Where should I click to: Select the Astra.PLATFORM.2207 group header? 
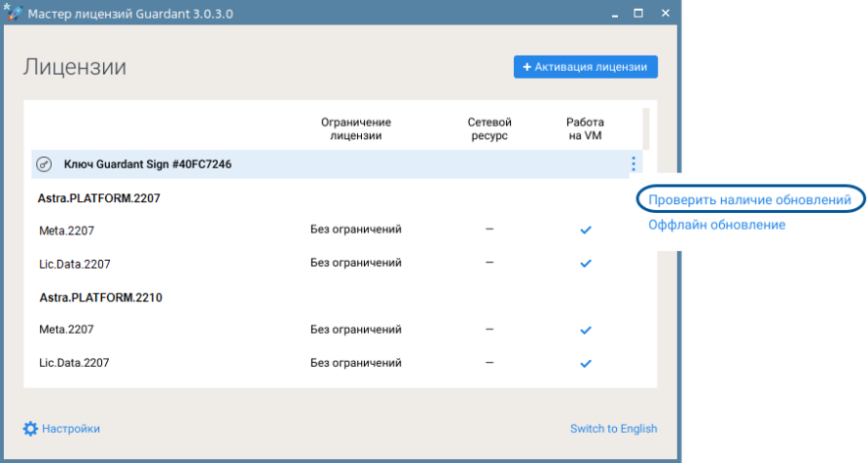(98, 197)
